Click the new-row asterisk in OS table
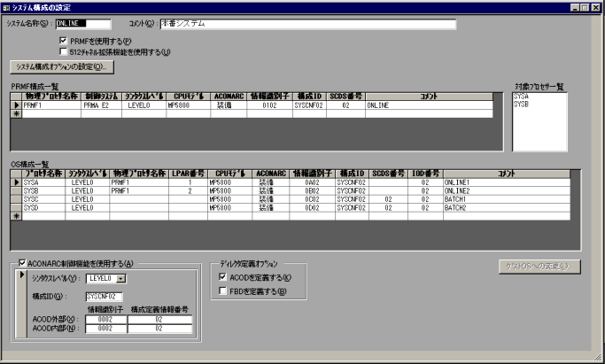This screenshot has width=605, height=364. click(x=14, y=215)
